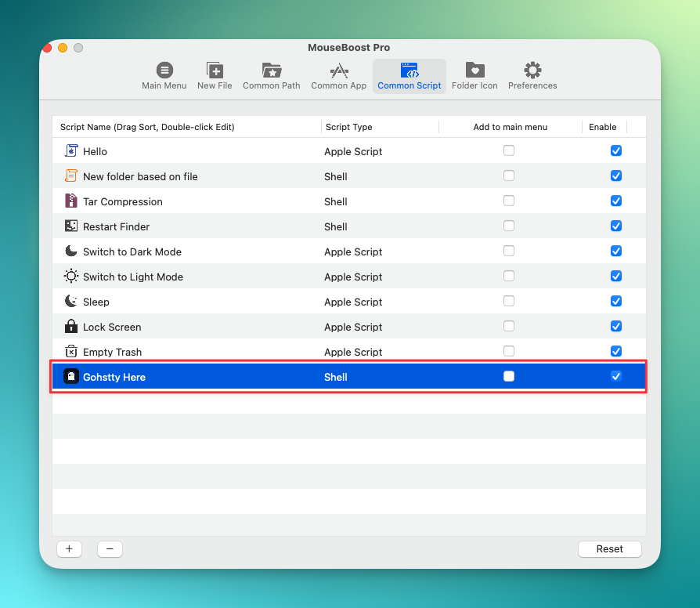Uncheck Enable for Sleep script
Viewport: 700px width, 608px height.
pos(616,301)
